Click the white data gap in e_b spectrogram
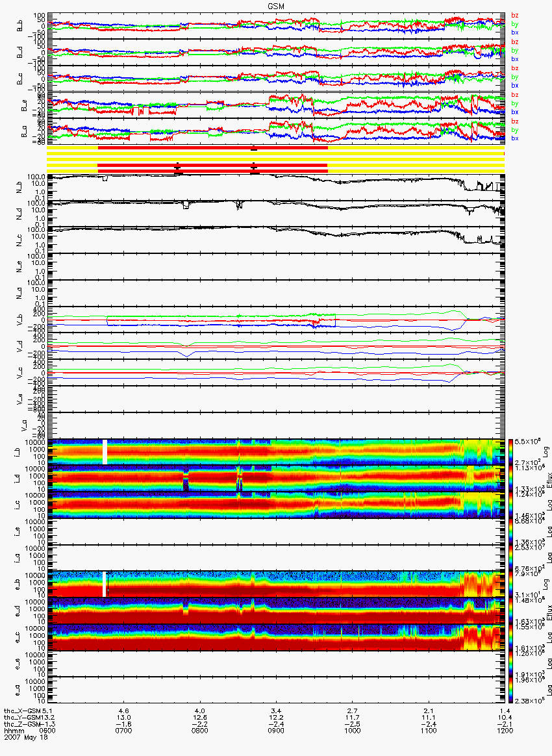 click(x=104, y=585)
